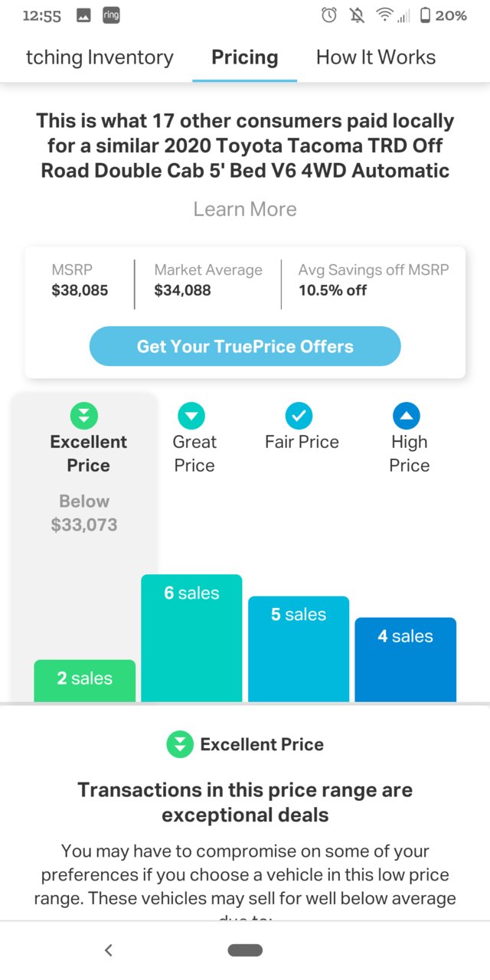490x980 pixels.
Task: Tap the muted notifications bell icon
Action: point(357,15)
